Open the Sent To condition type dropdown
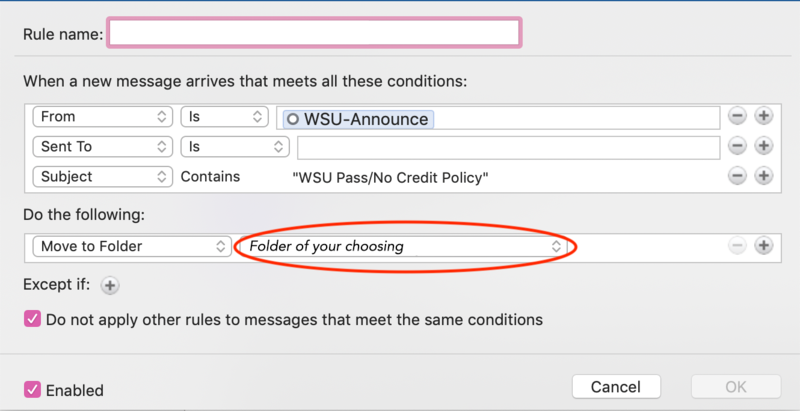The width and height of the screenshot is (800, 411). [102, 147]
